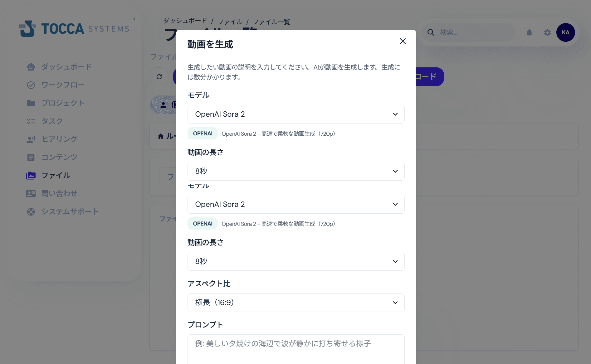Select the ファイル image icon in sidebar
Viewport: 591px width, 364px height.
tap(31, 175)
